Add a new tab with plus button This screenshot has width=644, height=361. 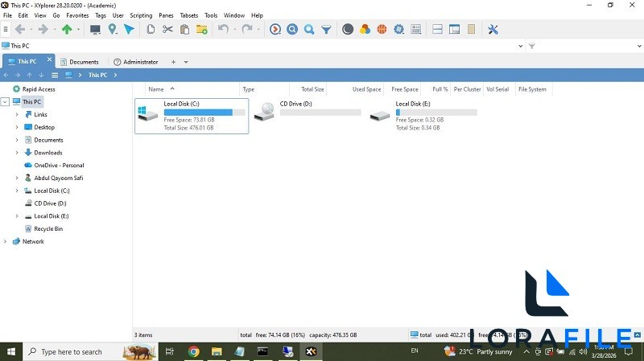[173, 62]
